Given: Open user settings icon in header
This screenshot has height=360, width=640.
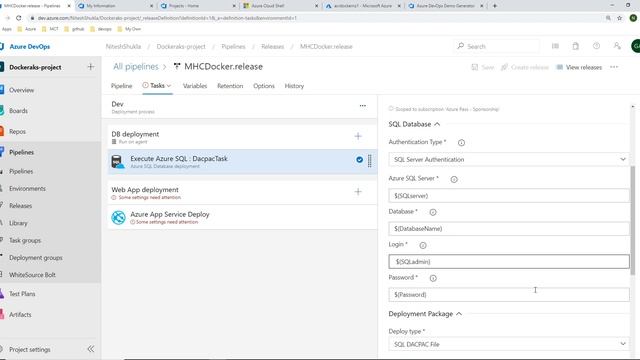Looking at the screenshot, I should tap(617, 46).
